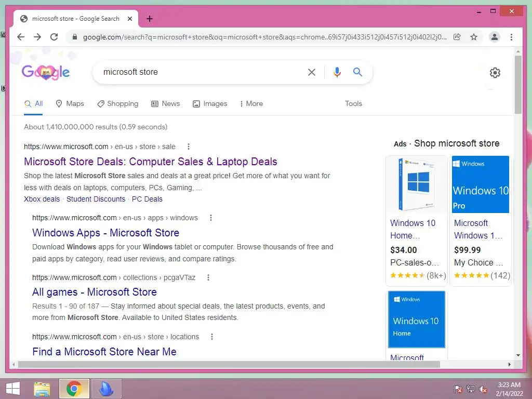This screenshot has width=532, height=399.
Task: Click the muted volume tray icon
Action: click(483, 389)
